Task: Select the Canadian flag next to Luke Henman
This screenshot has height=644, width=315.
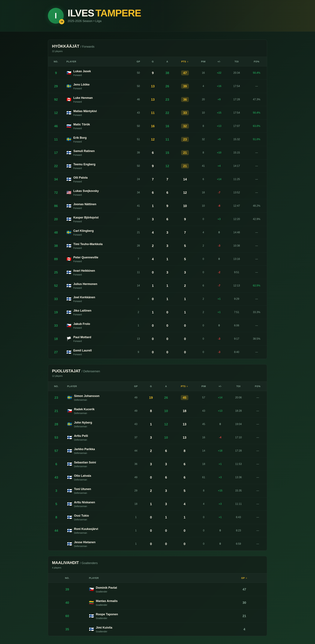Action: 69,99
